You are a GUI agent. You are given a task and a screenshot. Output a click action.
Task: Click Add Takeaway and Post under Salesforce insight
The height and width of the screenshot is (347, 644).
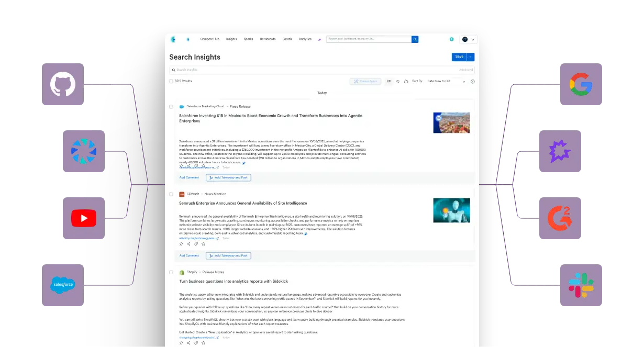coord(228,177)
